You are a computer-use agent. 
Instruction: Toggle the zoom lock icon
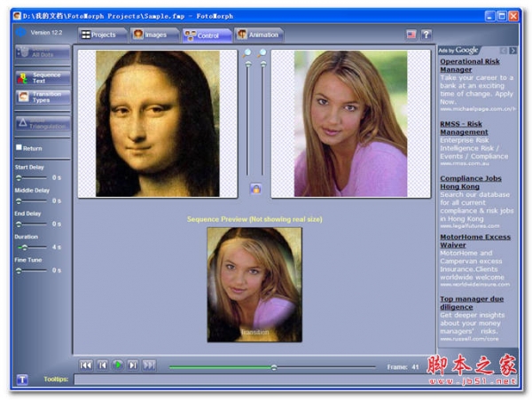tap(256, 189)
